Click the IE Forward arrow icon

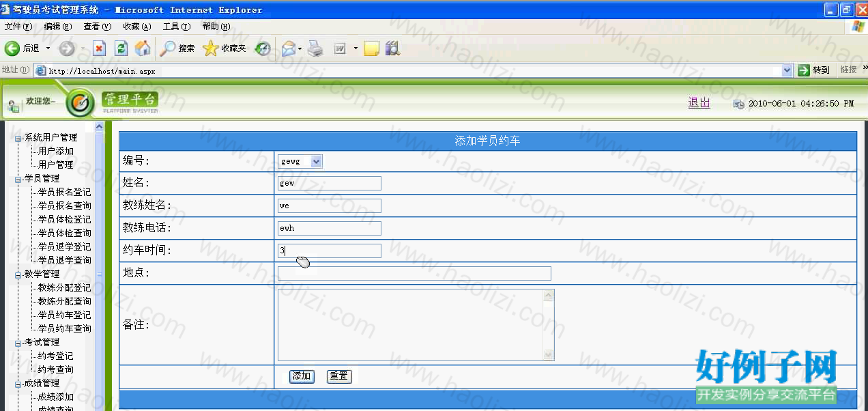66,48
